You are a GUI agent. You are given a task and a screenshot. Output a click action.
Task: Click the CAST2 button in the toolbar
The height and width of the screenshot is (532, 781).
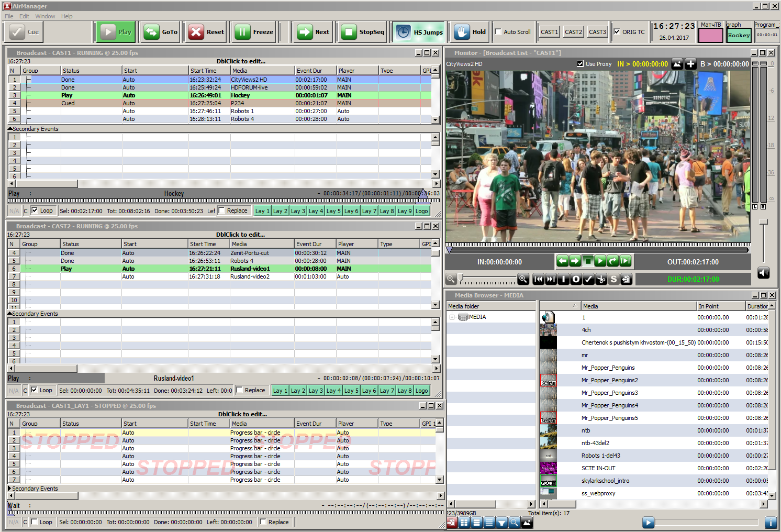tap(573, 32)
